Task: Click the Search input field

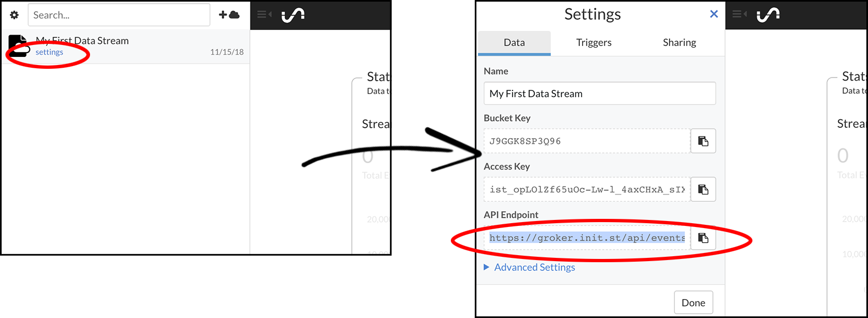Action: click(x=119, y=15)
